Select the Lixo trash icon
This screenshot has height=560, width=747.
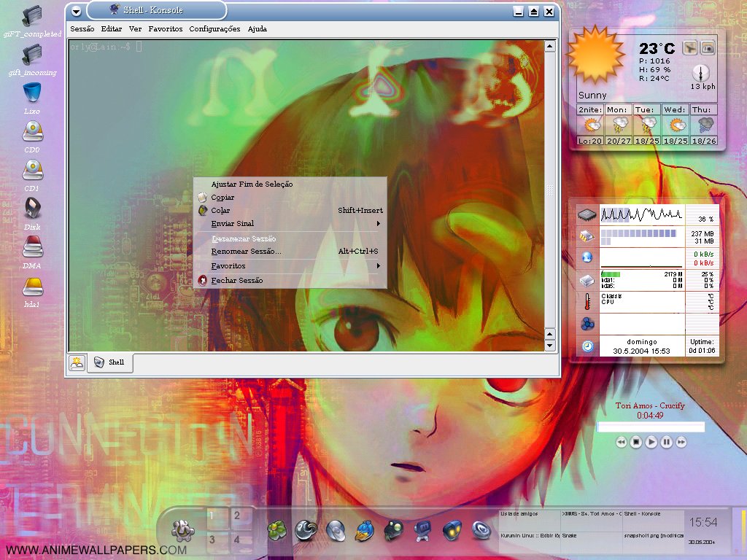[32, 93]
